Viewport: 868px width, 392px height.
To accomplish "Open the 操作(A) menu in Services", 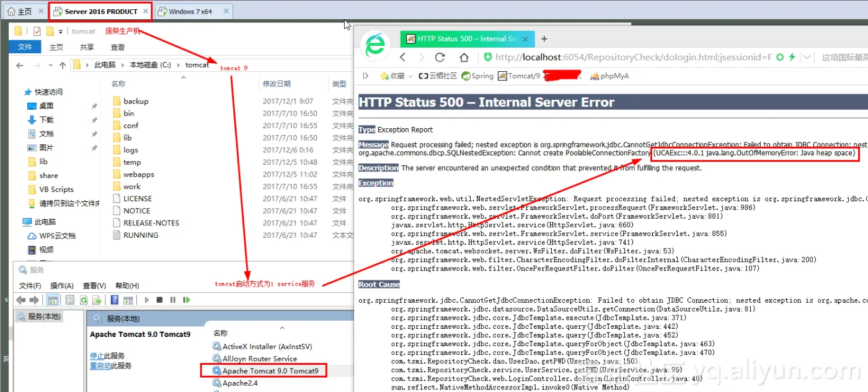I will [62, 285].
